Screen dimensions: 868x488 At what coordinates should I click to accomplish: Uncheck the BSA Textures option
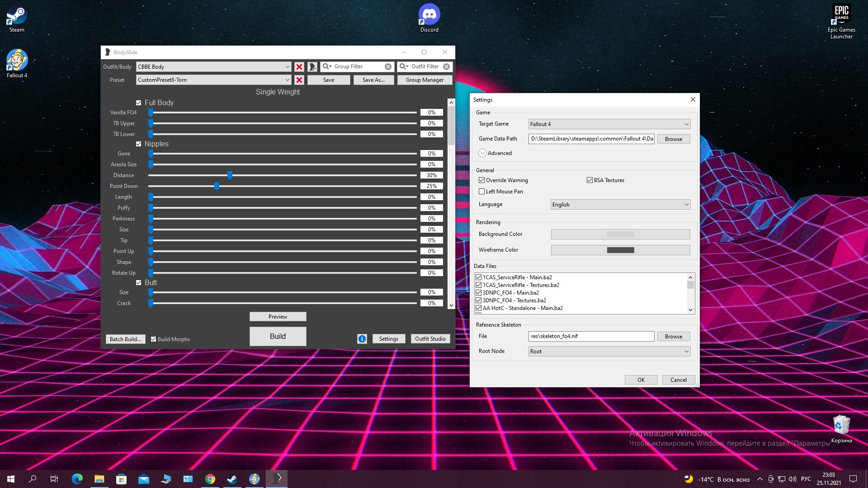pos(590,180)
